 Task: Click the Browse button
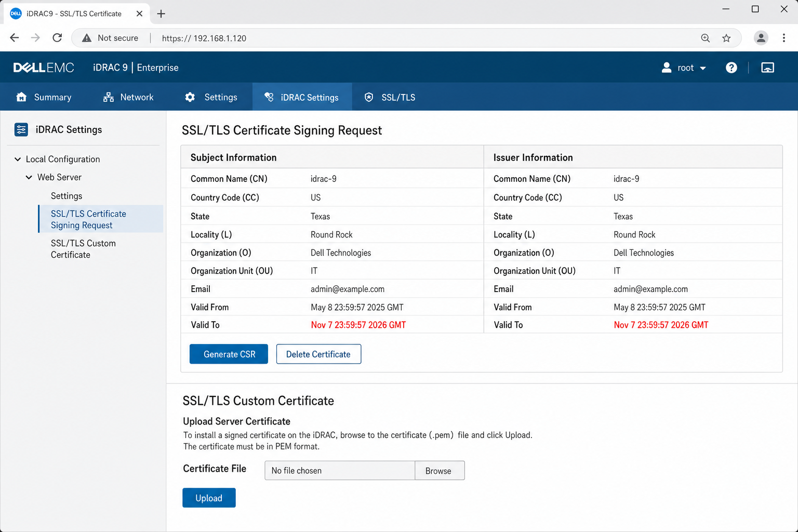[440, 470]
